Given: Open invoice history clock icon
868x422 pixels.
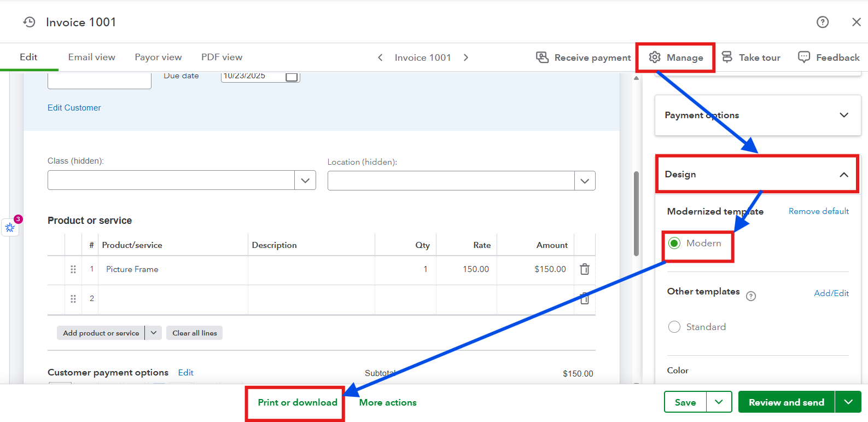Looking at the screenshot, I should click(29, 22).
